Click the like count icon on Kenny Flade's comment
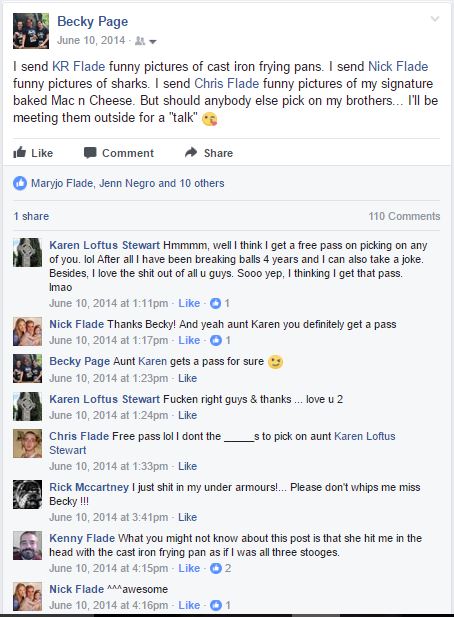Image resolution: width=454 pixels, height=617 pixels. click(216, 568)
